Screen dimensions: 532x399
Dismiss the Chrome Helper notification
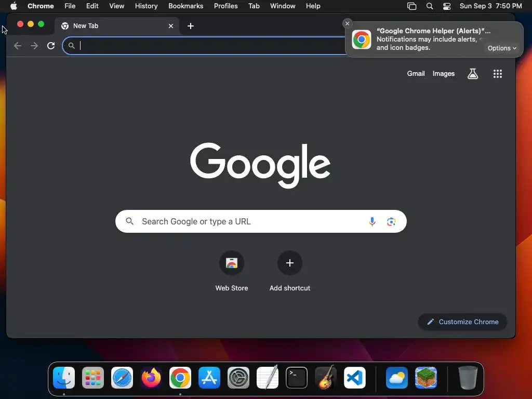[x=347, y=23]
